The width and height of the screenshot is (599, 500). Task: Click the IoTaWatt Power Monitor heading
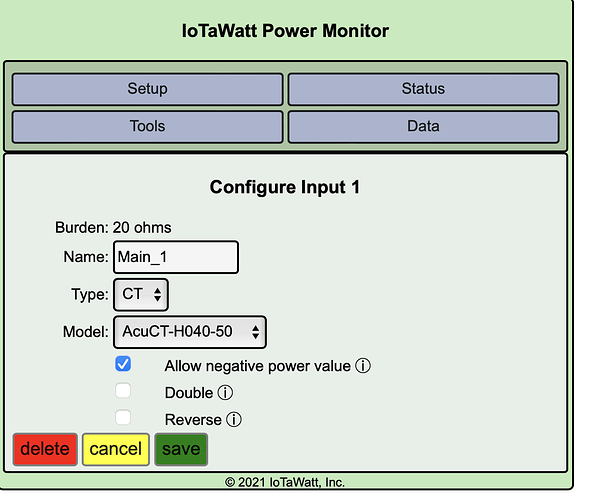[x=285, y=31]
